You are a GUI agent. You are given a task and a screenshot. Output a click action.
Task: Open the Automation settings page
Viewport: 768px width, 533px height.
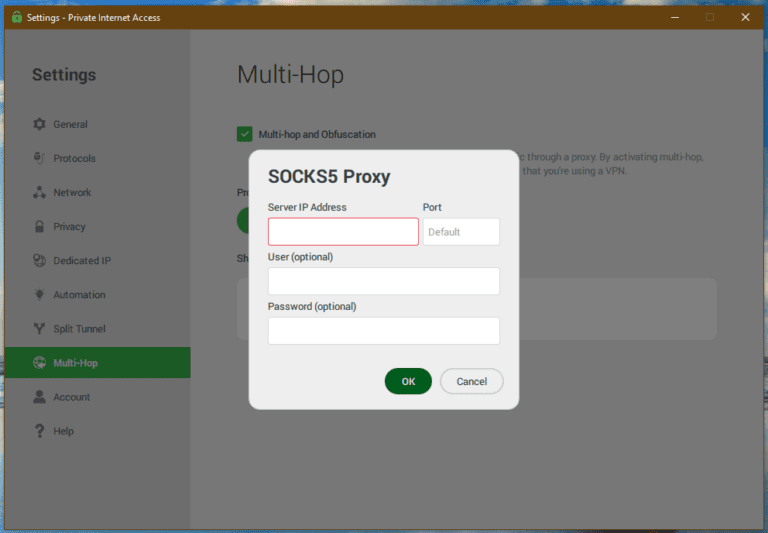click(97, 294)
